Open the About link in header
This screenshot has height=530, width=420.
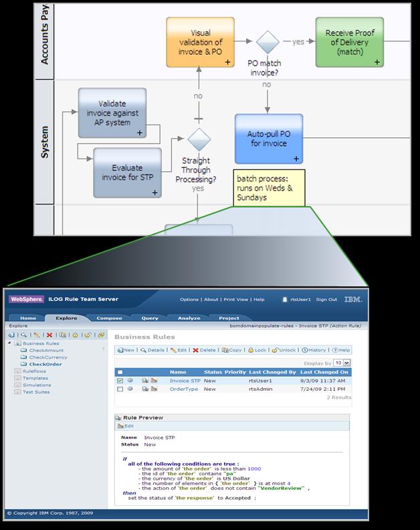tap(211, 300)
